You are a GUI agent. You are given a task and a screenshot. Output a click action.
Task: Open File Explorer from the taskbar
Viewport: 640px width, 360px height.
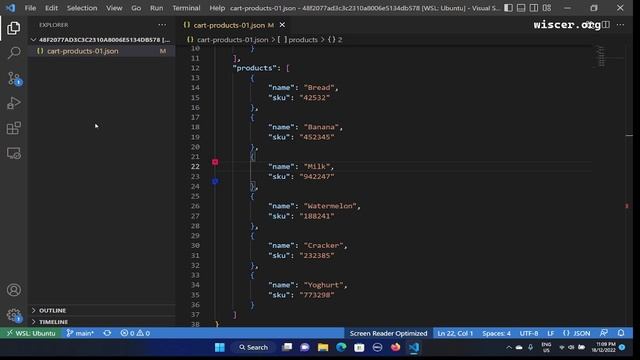(x=323, y=347)
